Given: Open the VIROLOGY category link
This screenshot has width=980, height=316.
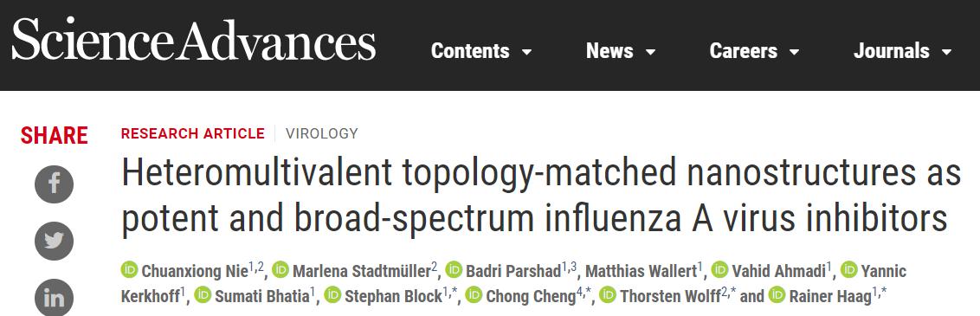Looking at the screenshot, I should [322, 133].
